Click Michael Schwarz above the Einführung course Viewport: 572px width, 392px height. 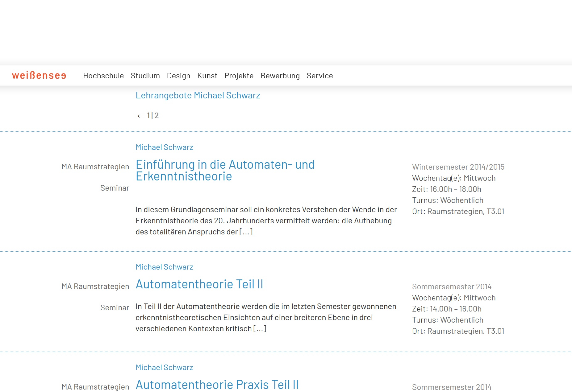tap(164, 147)
